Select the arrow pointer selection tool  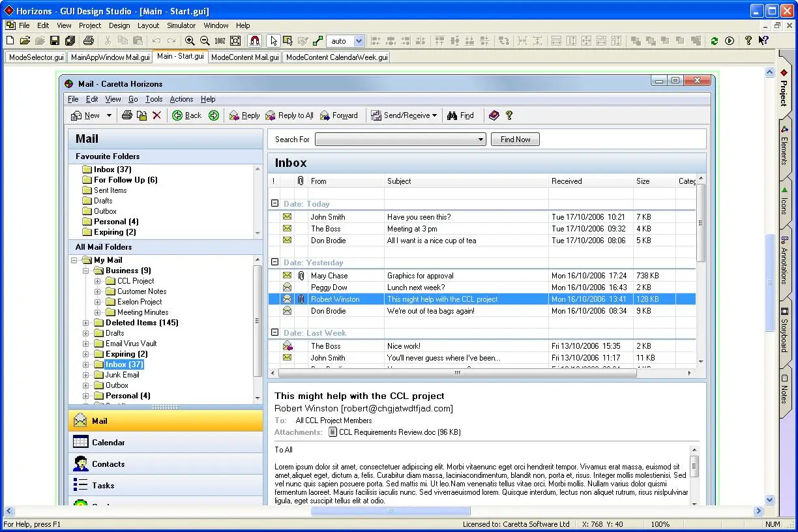(273, 41)
